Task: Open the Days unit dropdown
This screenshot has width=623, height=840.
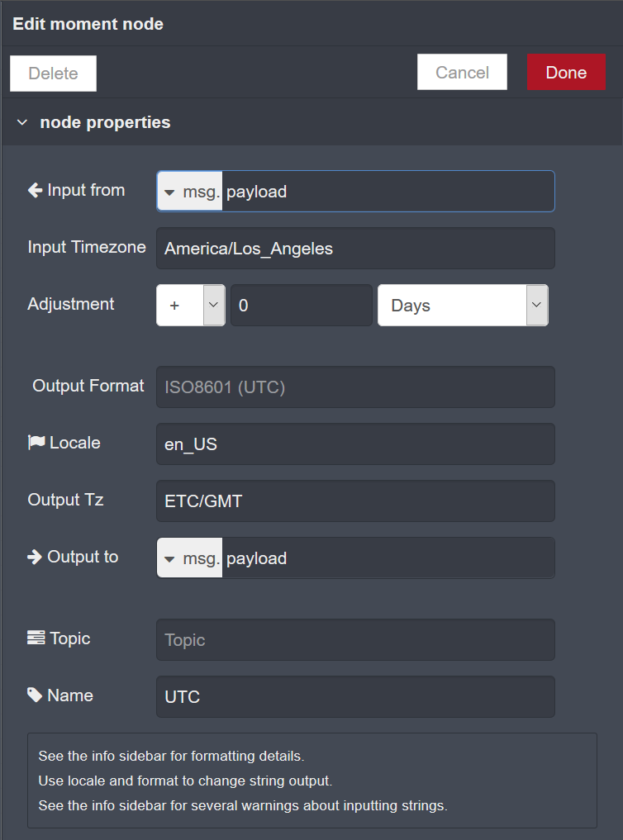Action: coord(463,306)
